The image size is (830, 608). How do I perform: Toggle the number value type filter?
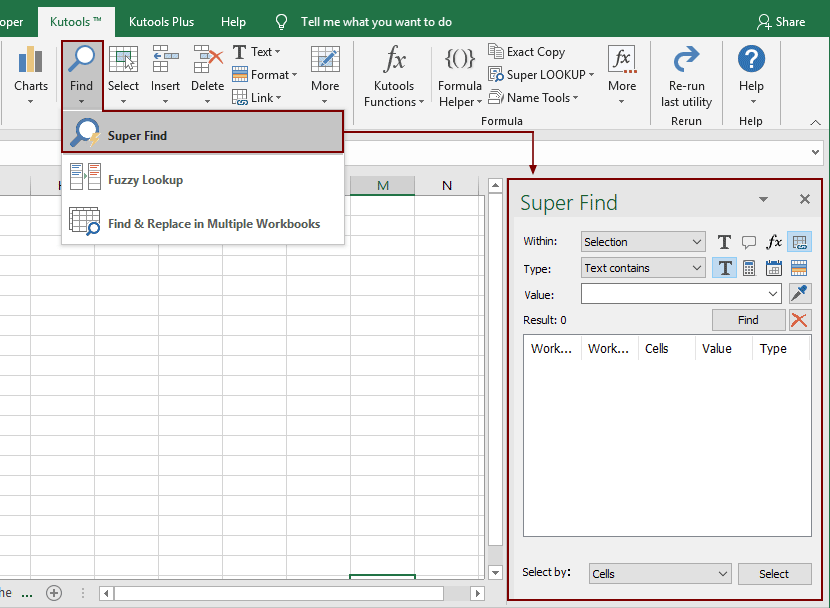pyautogui.click(x=748, y=268)
